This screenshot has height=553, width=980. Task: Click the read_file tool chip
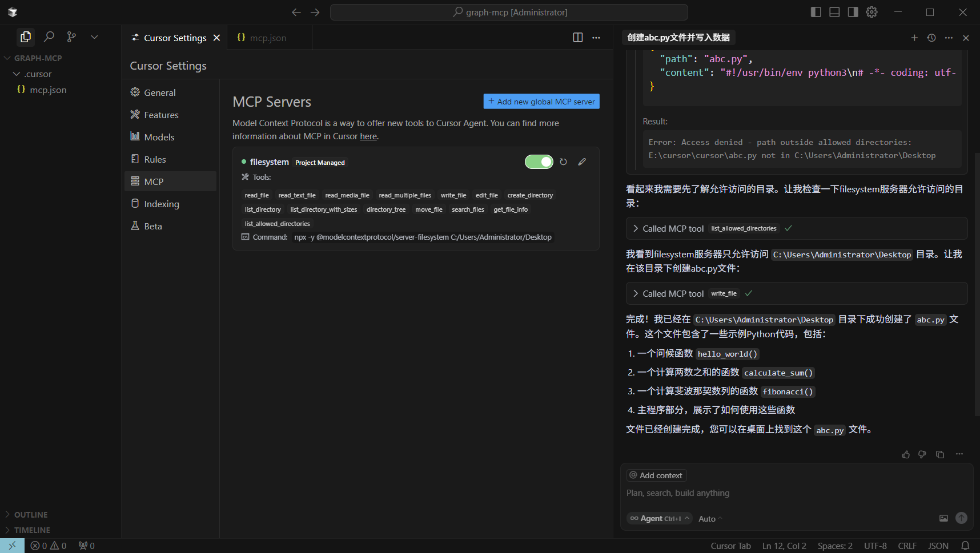256,195
